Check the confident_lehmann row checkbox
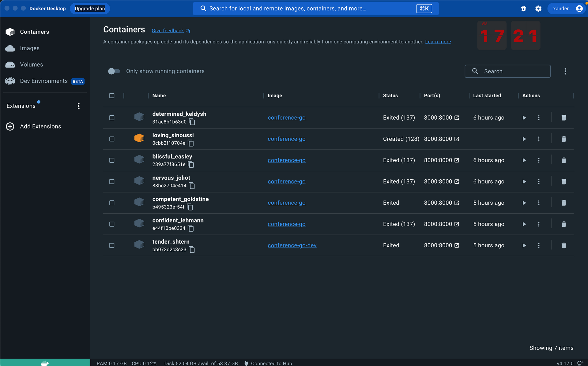The height and width of the screenshot is (366, 588). point(112,224)
